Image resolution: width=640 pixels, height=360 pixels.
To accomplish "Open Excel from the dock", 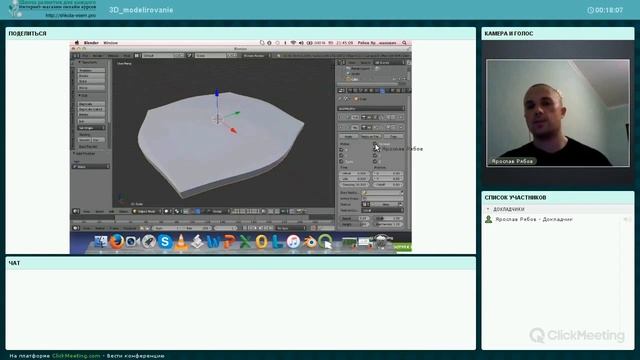I will (245, 242).
